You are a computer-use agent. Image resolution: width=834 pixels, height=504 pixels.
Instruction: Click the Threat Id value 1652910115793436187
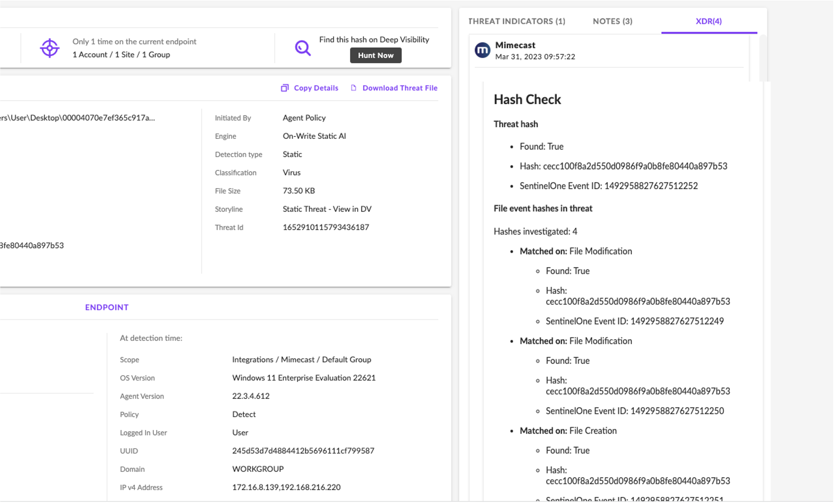tap(326, 227)
